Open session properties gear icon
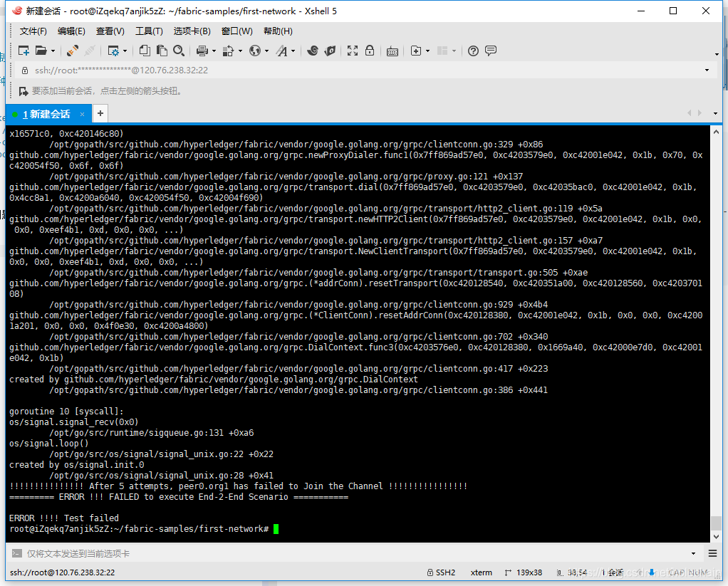The image size is (728, 586). coord(113,51)
